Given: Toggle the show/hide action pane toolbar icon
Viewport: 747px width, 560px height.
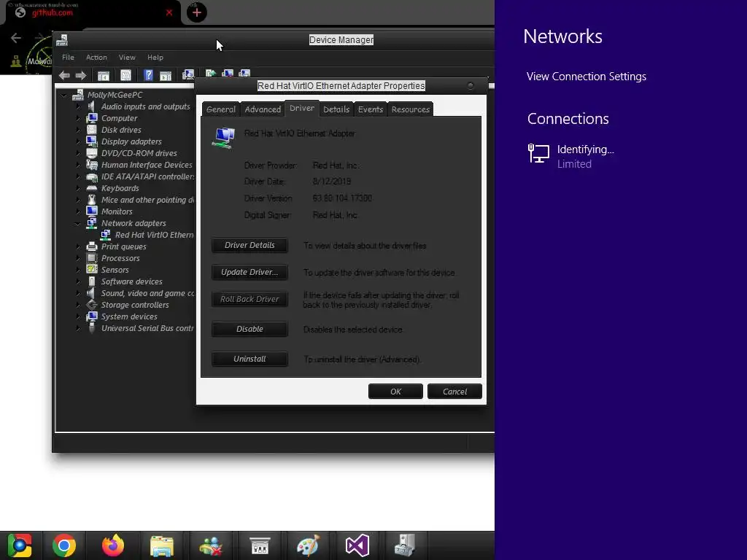Looking at the screenshot, I should 166,75.
